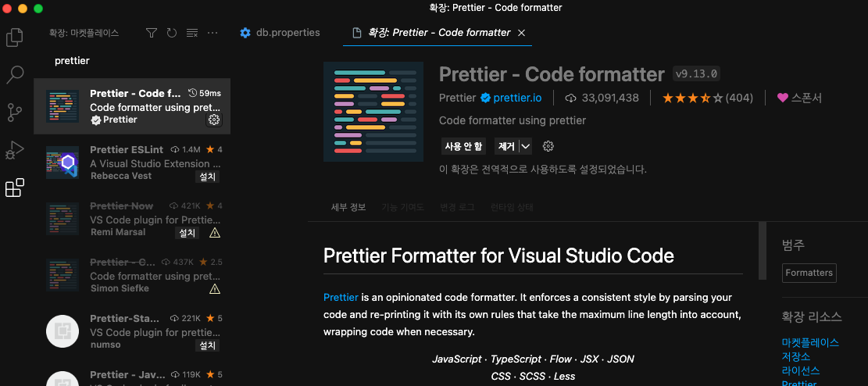
Task: Close the Prettier - Code formatter tab
Action: pyautogui.click(x=521, y=34)
